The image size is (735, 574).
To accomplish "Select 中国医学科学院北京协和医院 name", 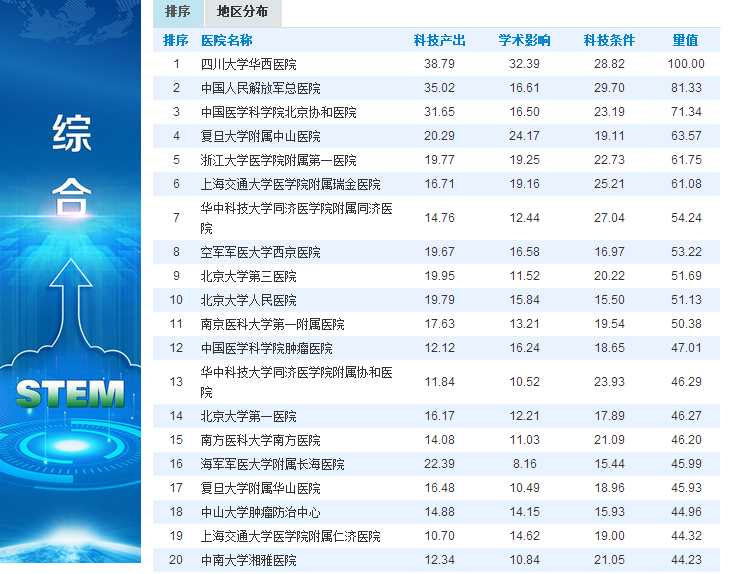I will pos(278,112).
